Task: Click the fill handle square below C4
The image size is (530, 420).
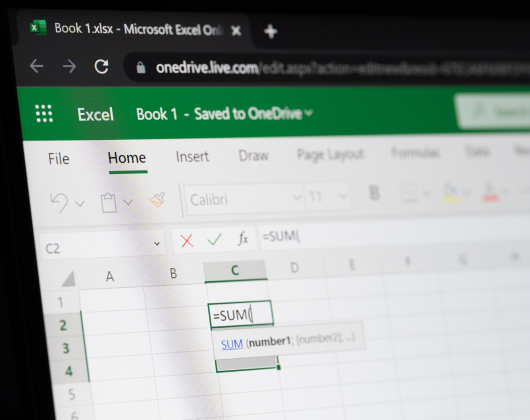Action: click(x=279, y=367)
